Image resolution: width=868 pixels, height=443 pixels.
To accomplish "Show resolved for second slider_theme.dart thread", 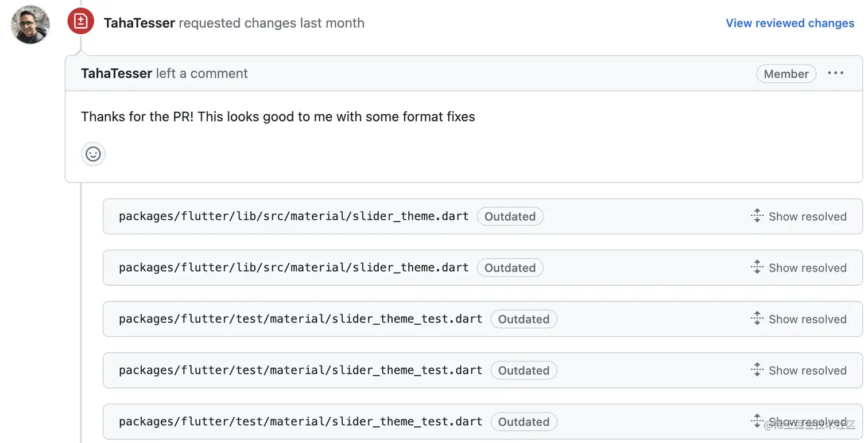I will pyautogui.click(x=807, y=268).
